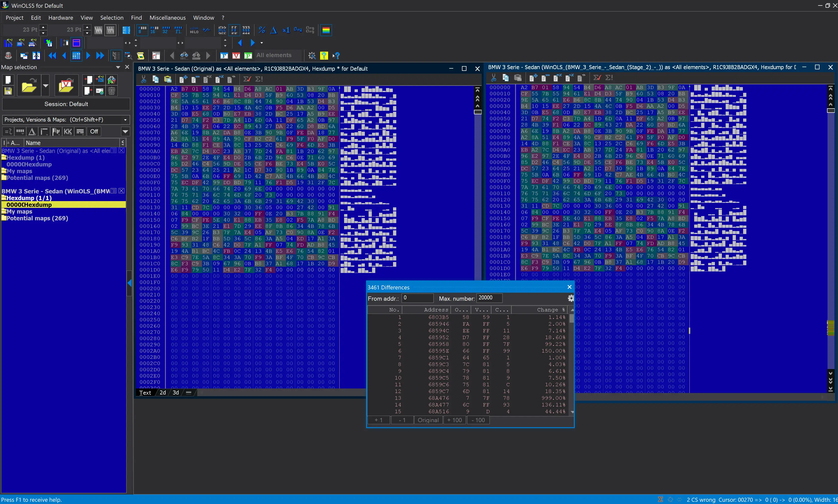Click the rainbow color palette icon
Viewport: 838px width, 504px height.
326,30
